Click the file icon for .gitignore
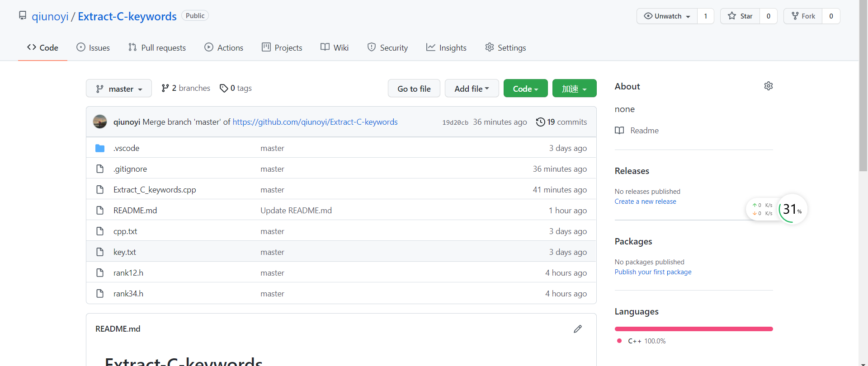The height and width of the screenshot is (366, 868). tap(100, 169)
